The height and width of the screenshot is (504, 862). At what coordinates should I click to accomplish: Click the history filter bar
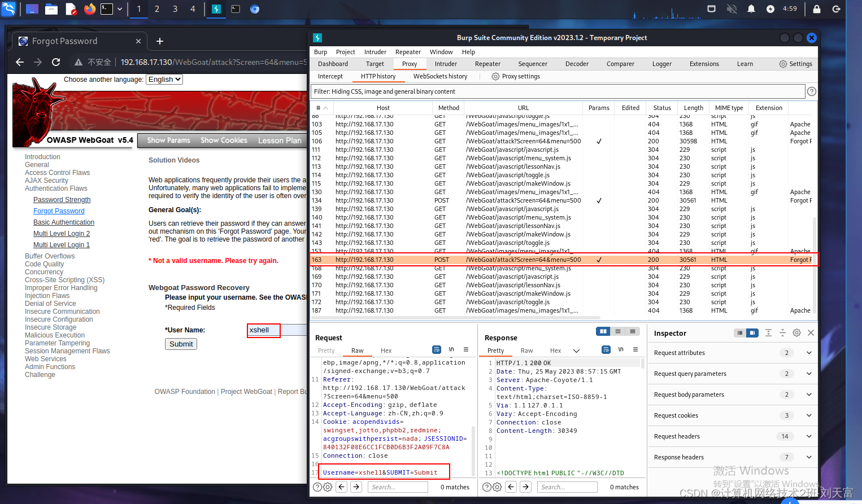558,91
